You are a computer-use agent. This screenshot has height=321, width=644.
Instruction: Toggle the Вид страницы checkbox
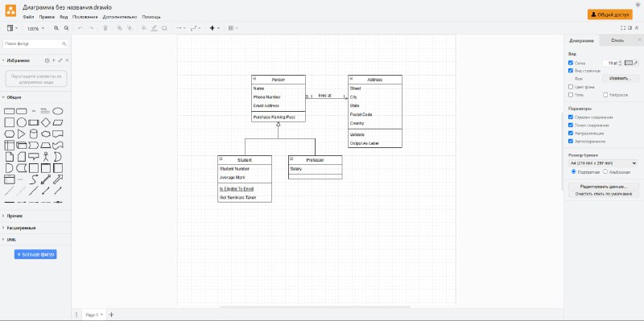point(571,71)
